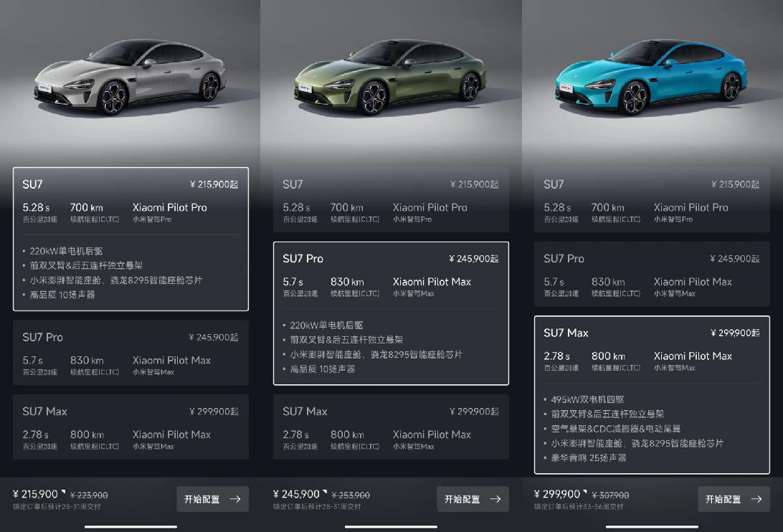Tap the blue SU7 car image
783x532 pixels.
[x=651, y=77]
